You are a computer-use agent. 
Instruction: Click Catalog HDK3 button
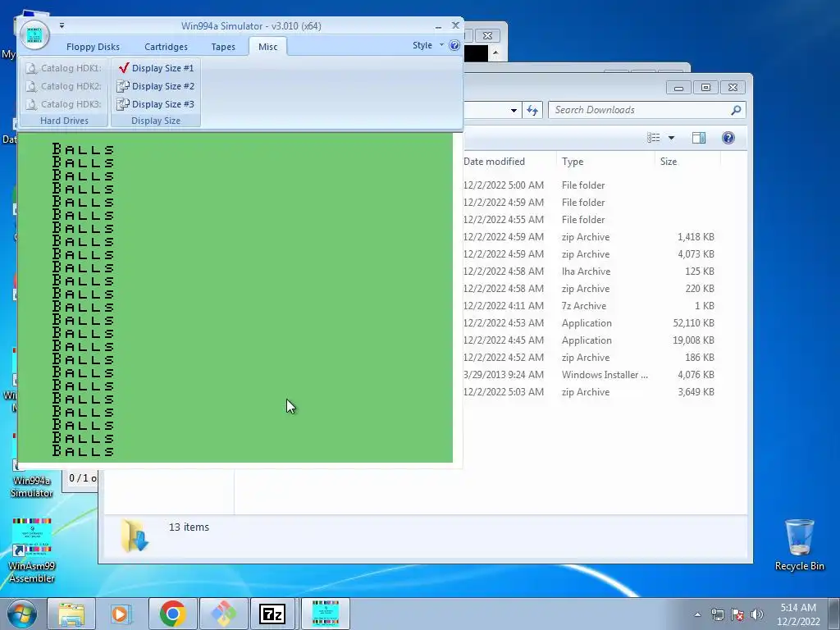click(64, 104)
